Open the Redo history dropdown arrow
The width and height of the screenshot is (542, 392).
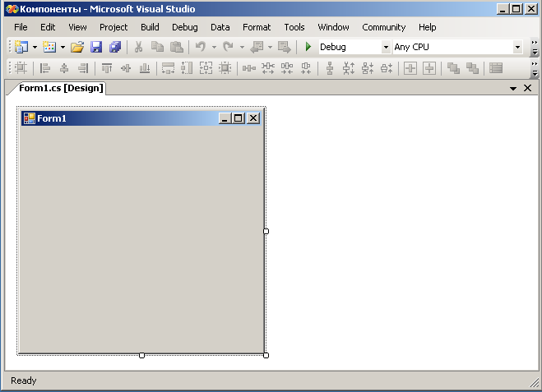click(242, 47)
